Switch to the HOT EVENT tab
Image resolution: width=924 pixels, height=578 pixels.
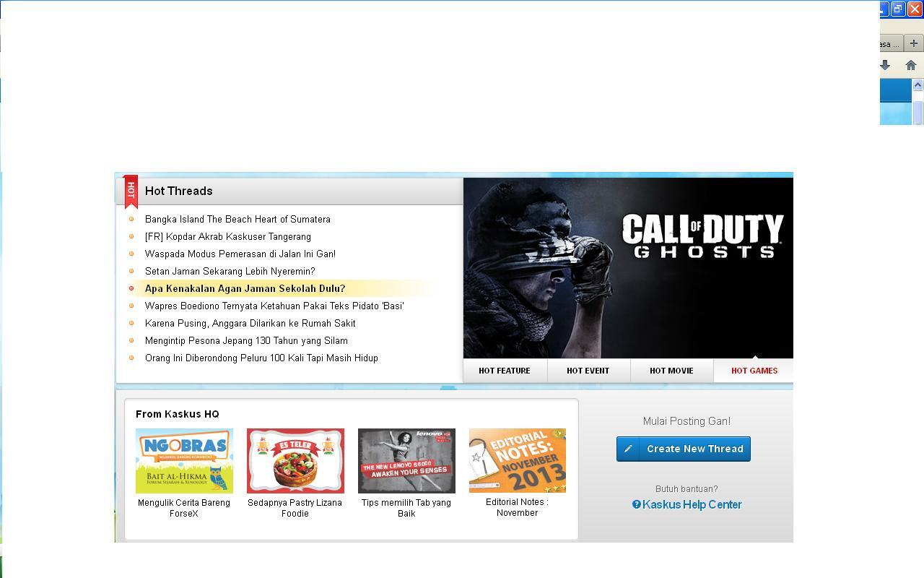point(588,371)
